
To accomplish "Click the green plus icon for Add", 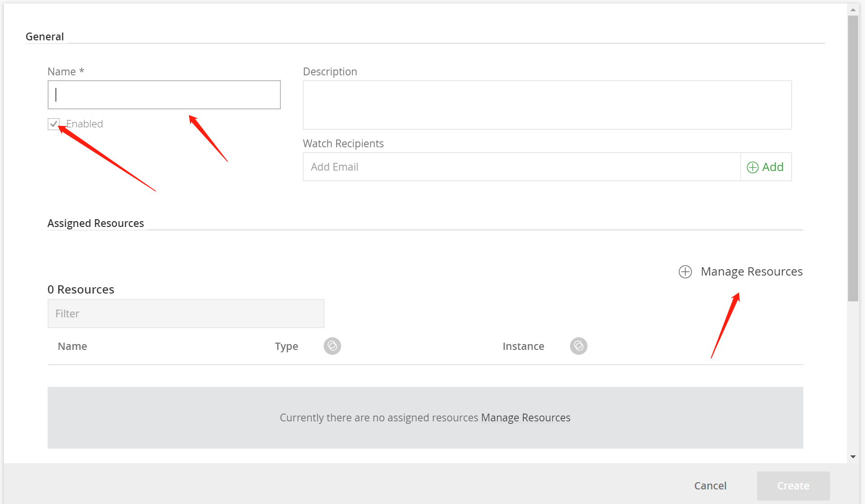I will 753,167.
